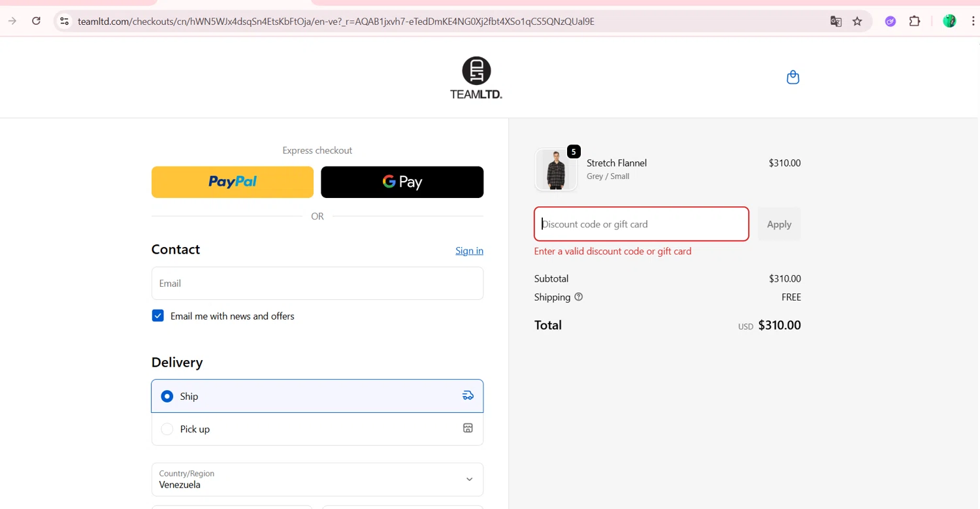This screenshot has height=509, width=980.
Task: Click the Sign in link
Action: [x=469, y=251]
